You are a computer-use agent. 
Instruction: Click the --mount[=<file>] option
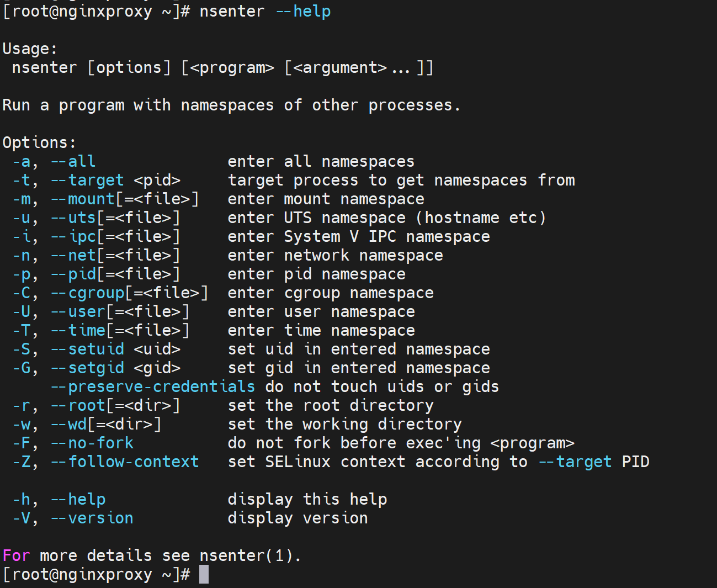[125, 199]
